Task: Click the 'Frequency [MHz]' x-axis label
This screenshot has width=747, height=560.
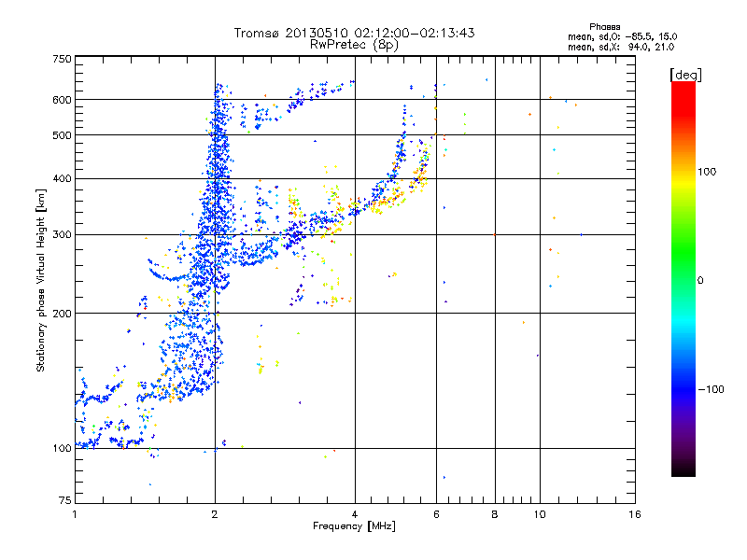Action: tap(354, 526)
